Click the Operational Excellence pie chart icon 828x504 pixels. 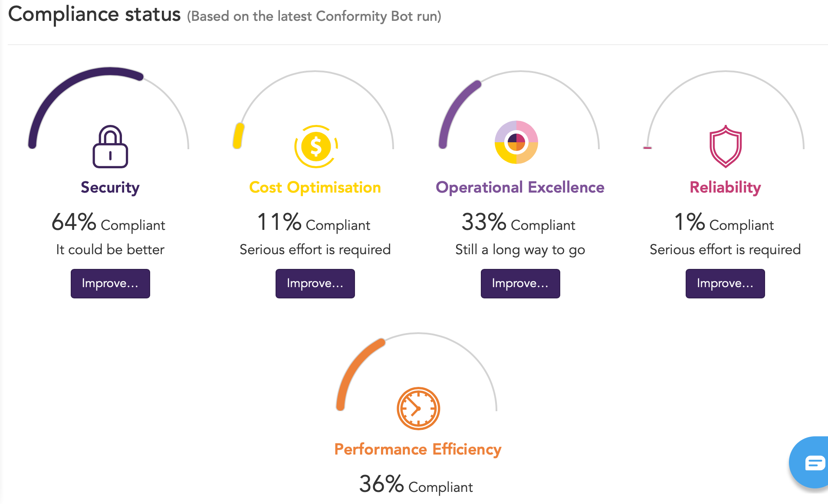(516, 142)
